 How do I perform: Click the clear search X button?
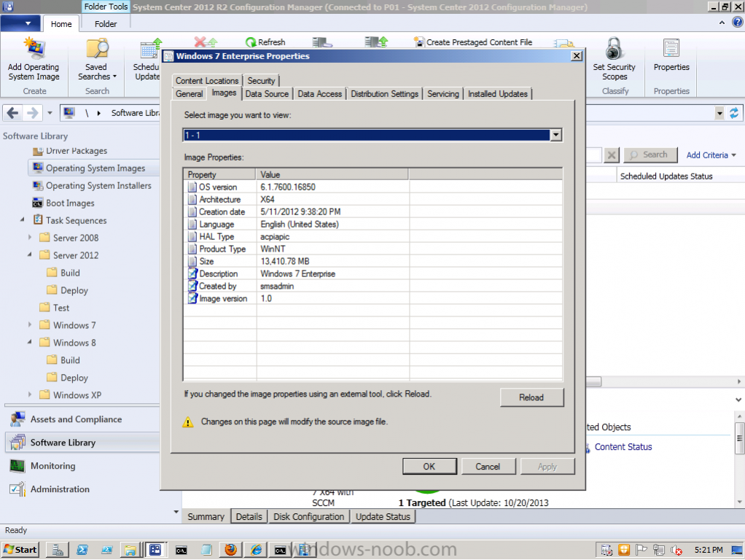612,155
